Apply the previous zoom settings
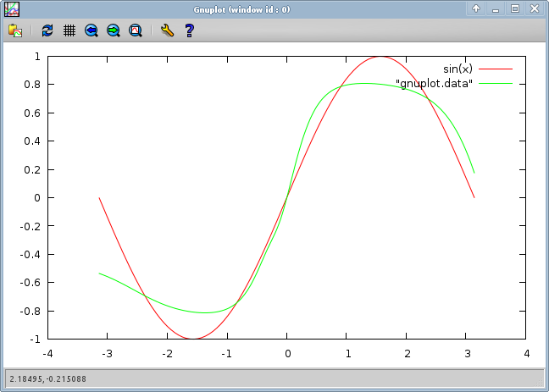The height and width of the screenshot is (392, 549). 91,30
